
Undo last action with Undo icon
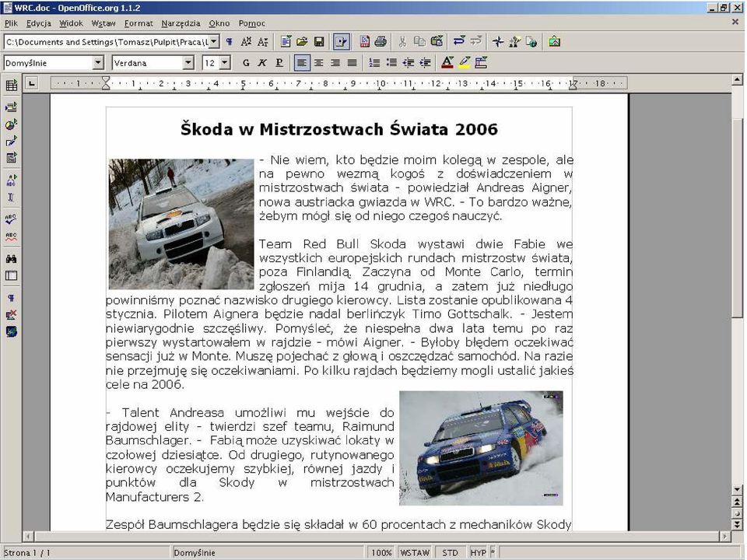pos(459,42)
